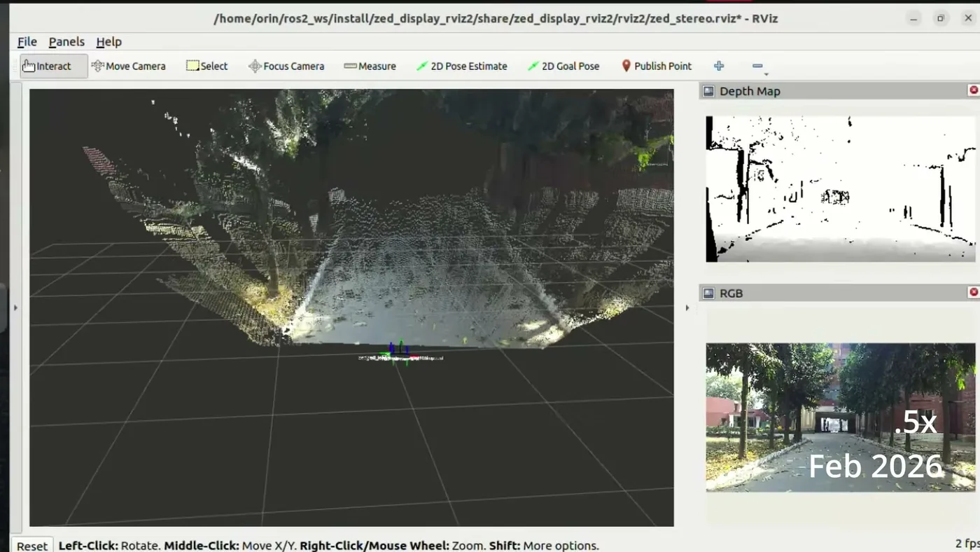Click the depth map image view
Screen dimensions: 980x552
(840, 189)
